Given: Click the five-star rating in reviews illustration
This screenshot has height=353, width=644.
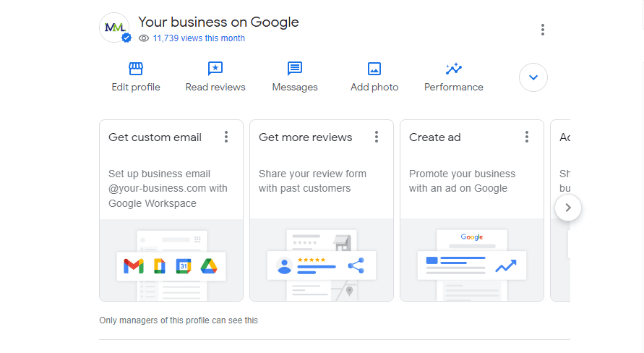Looking at the screenshot, I should (x=312, y=260).
